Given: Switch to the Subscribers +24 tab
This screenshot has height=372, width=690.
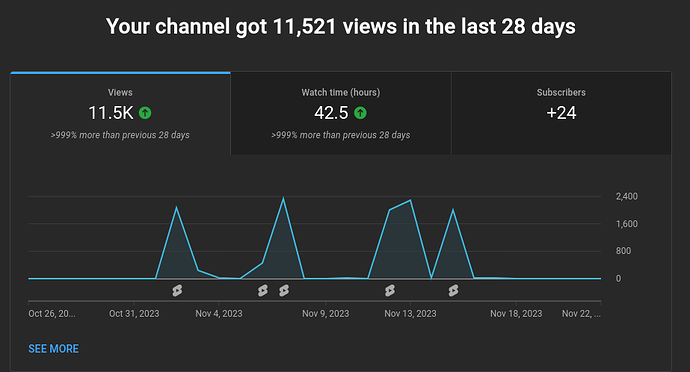Looking at the screenshot, I should pos(561,114).
